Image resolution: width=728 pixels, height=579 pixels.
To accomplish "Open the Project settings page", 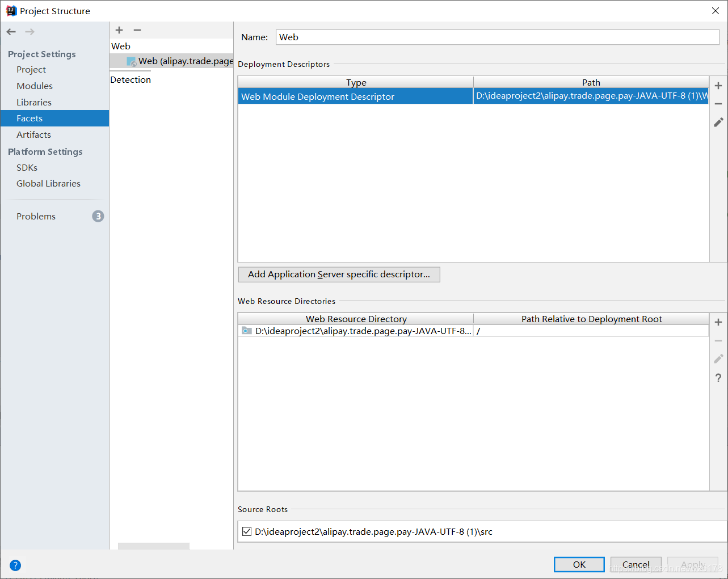I will pos(31,69).
